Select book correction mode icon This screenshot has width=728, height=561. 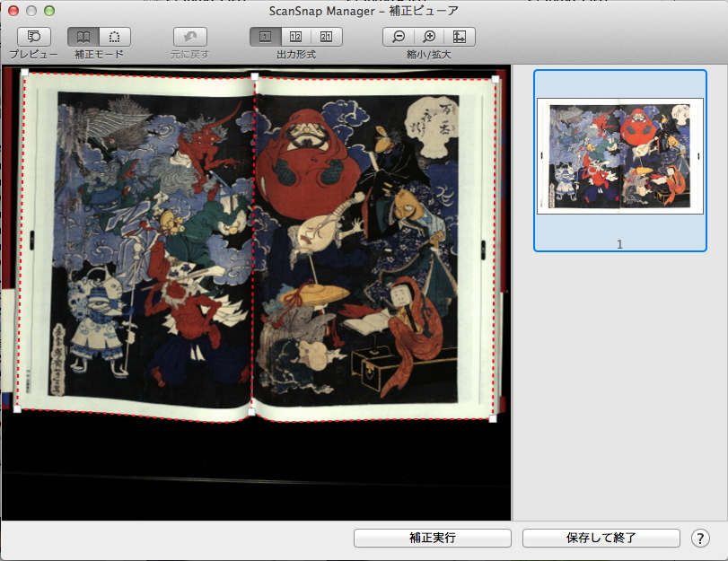coord(83,37)
